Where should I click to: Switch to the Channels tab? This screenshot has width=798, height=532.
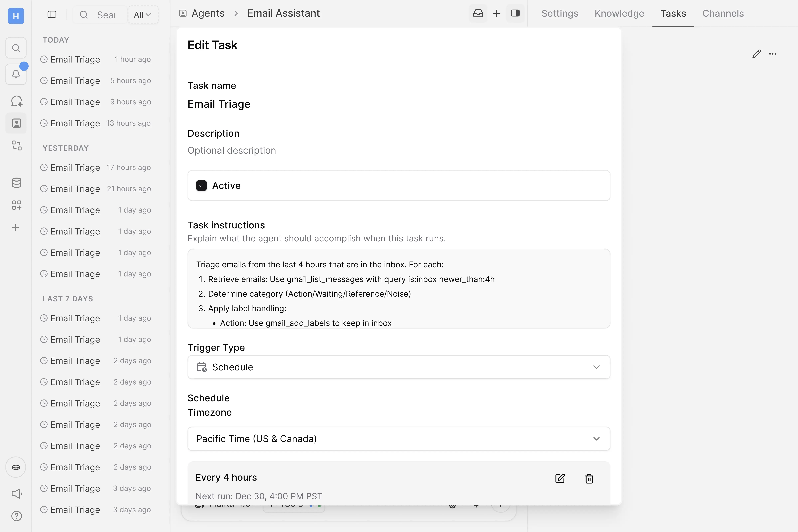point(723,13)
